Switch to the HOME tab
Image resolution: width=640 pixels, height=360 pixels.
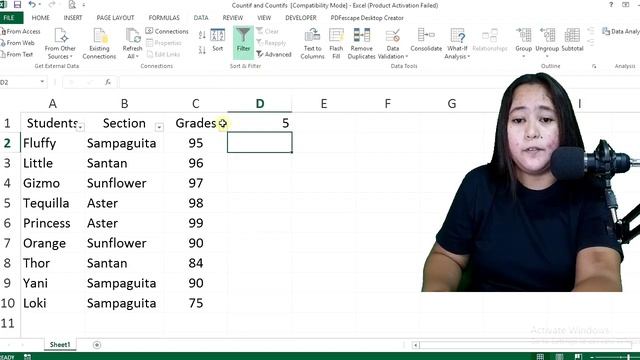[x=40, y=18]
